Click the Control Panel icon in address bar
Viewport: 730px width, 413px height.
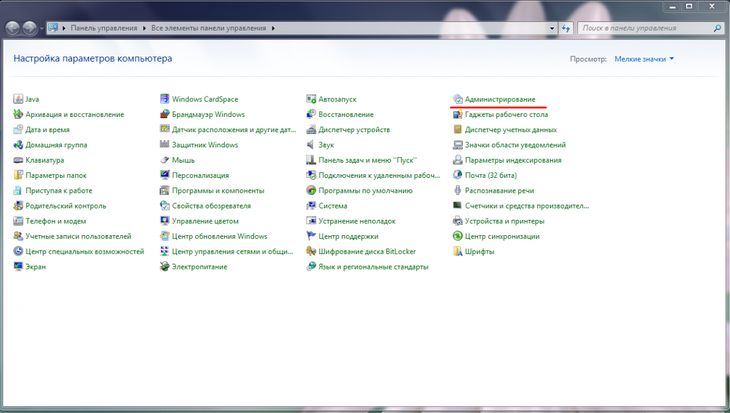(53, 28)
